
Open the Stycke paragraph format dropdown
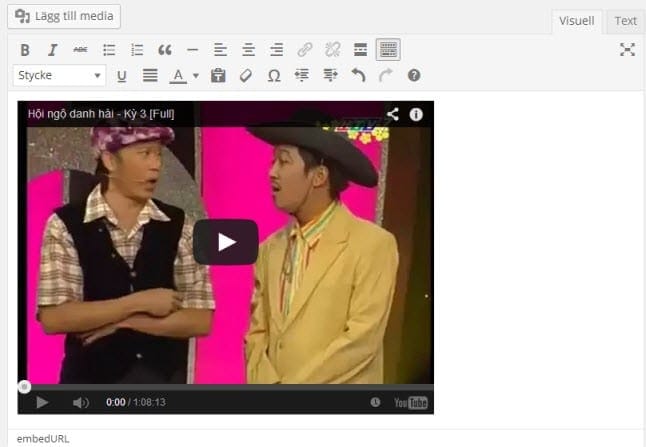[59, 75]
